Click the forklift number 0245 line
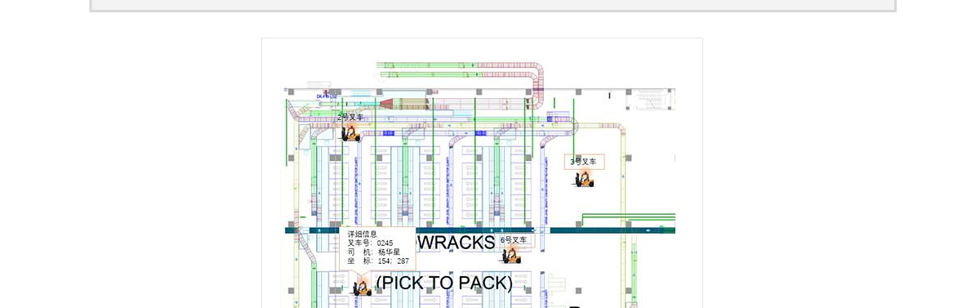The height and width of the screenshot is (308, 980). point(370,243)
